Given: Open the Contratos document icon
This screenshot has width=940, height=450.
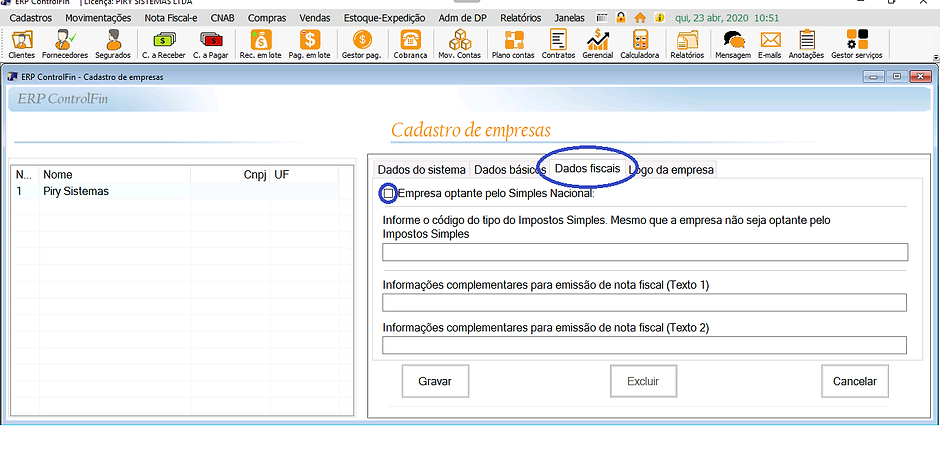Looking at the screenshot, I should coord(559,45).
